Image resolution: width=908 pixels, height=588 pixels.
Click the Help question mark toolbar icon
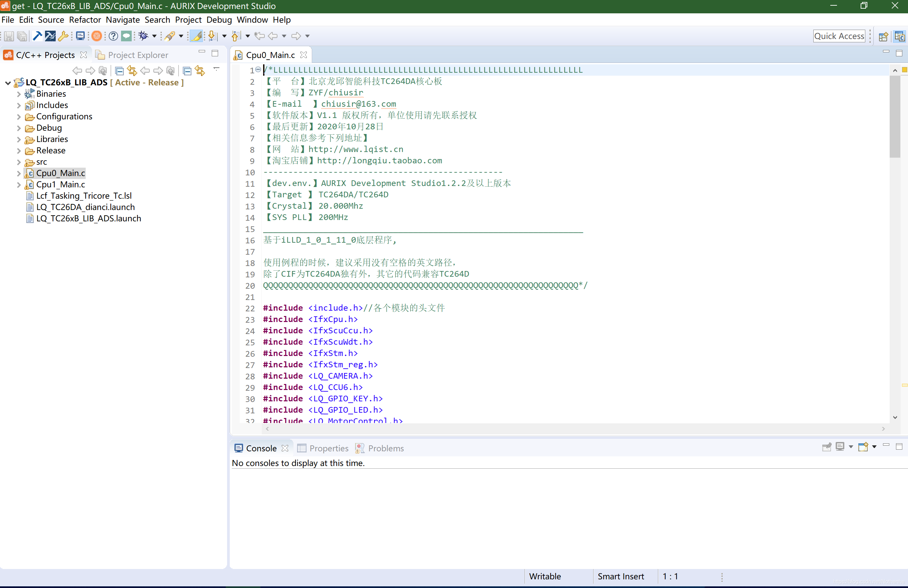pyautogui.click(x=113, y=36)
